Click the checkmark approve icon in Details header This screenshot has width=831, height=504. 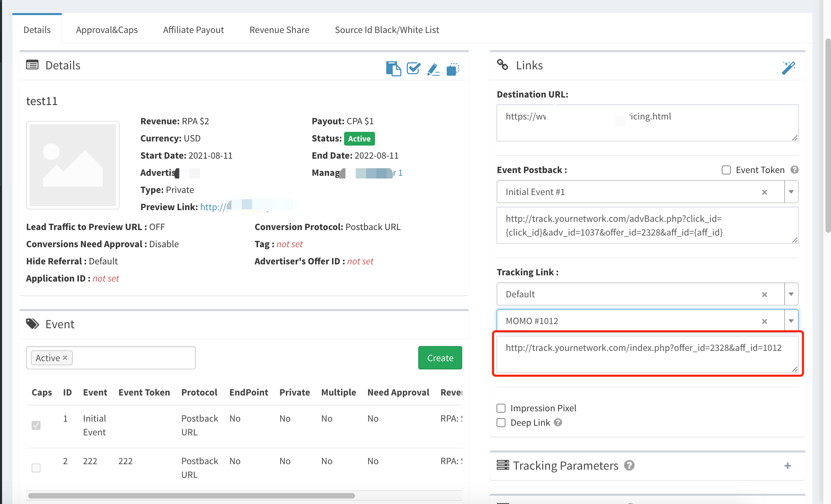[413, 68]
